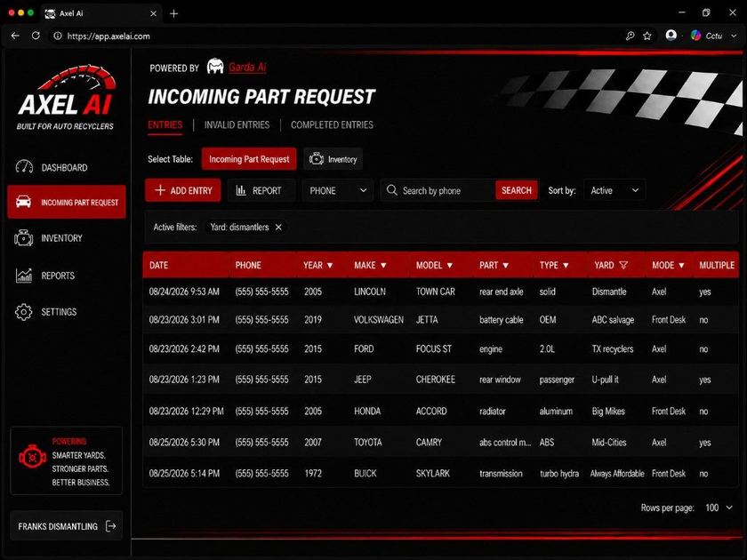Click the Axel AI speedometer logo
The height and width of the screenshot is (560, 747).
(x=66, y=97)
